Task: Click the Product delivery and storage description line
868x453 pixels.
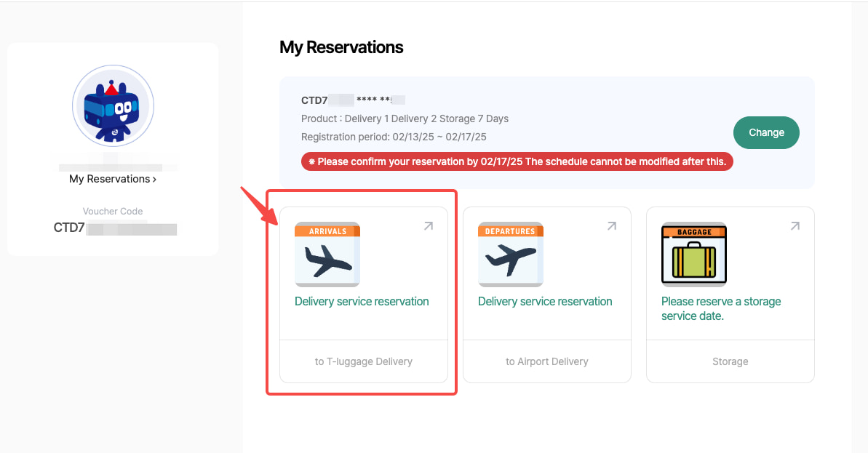Action: click(x=405, y=119)
